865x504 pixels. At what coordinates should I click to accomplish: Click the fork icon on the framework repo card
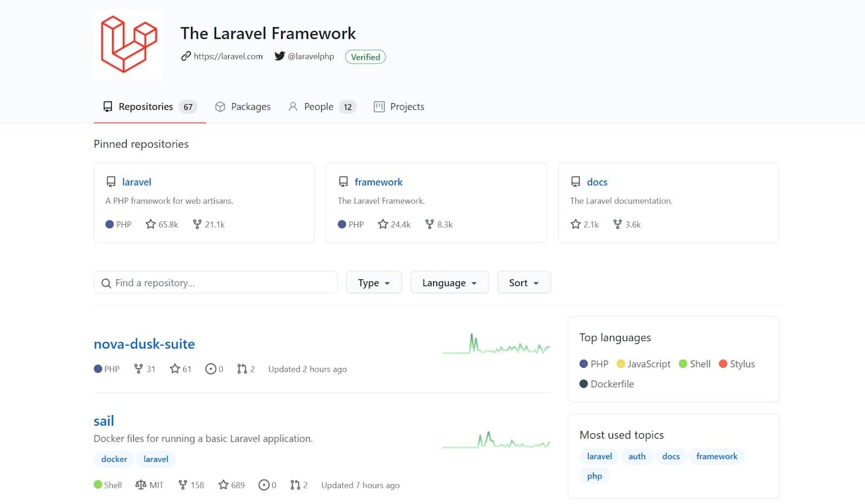(x=429, y=224)
